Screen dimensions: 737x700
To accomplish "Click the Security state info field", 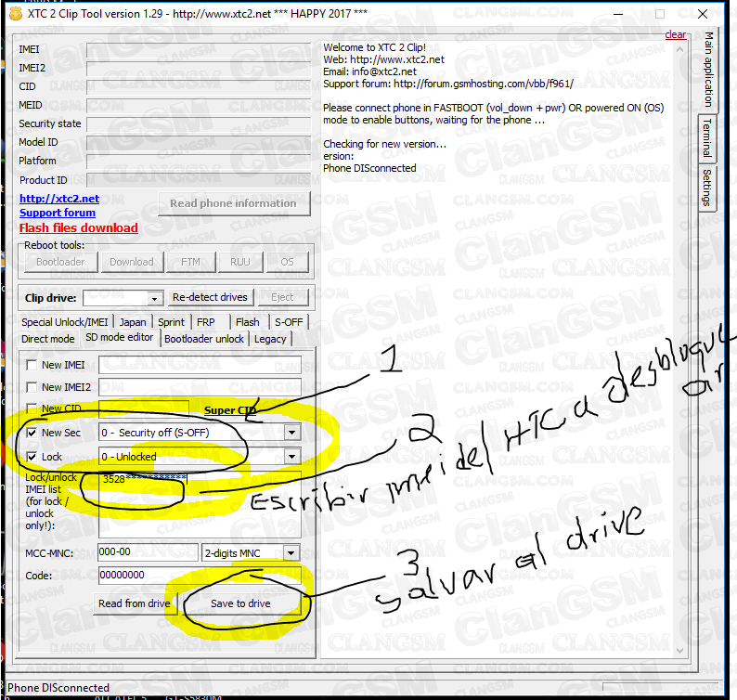I will [x=199, y=124].
